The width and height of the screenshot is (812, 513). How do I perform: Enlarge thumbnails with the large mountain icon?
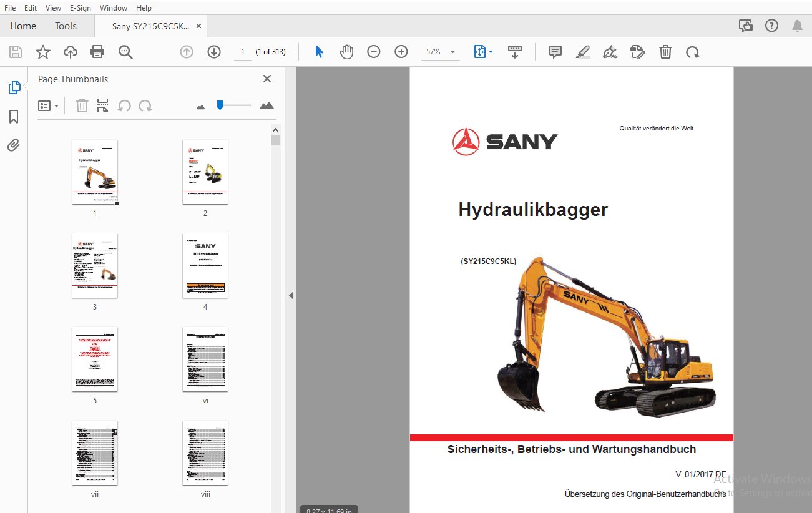(267, 105)
